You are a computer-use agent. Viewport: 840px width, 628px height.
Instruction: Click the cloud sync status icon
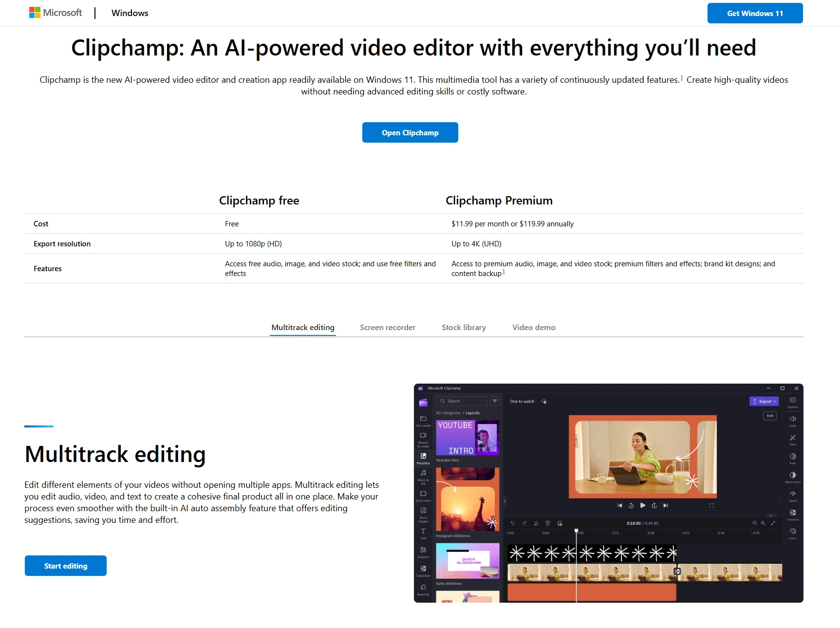pyautogui.click(x=544, y=401)
